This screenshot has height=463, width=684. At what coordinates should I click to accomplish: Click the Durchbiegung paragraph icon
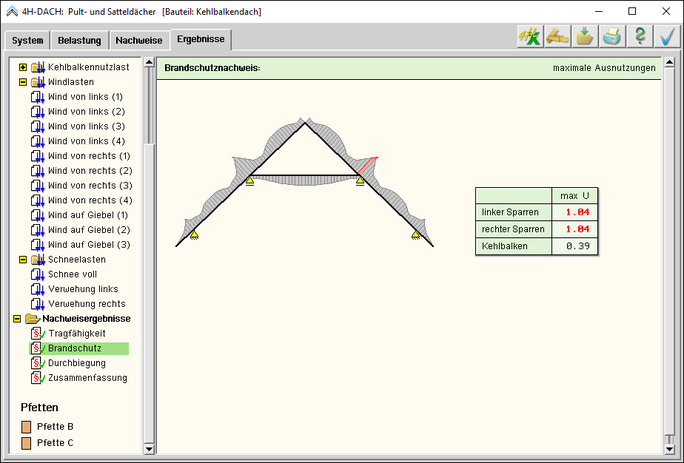tap(37, 363)
